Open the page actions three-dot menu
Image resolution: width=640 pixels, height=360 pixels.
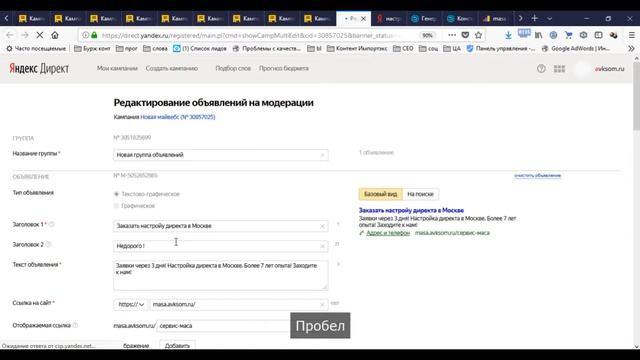(452, 35)
